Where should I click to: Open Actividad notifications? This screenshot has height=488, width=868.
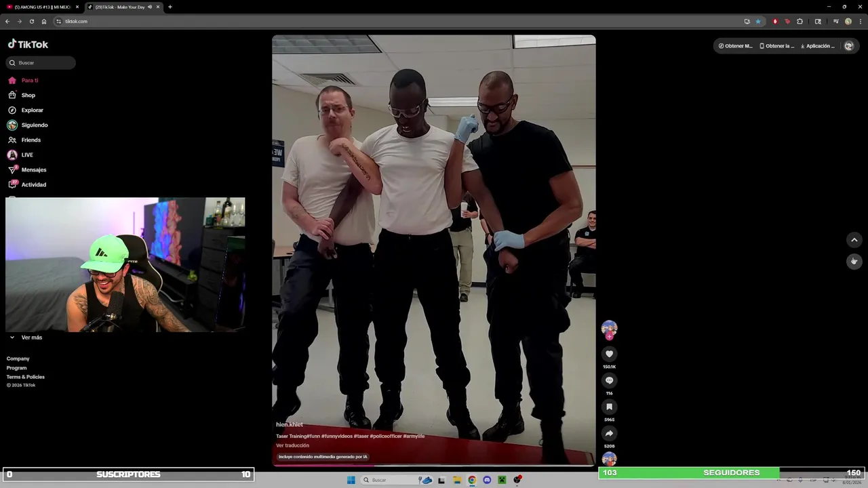(x=27, y=184)
